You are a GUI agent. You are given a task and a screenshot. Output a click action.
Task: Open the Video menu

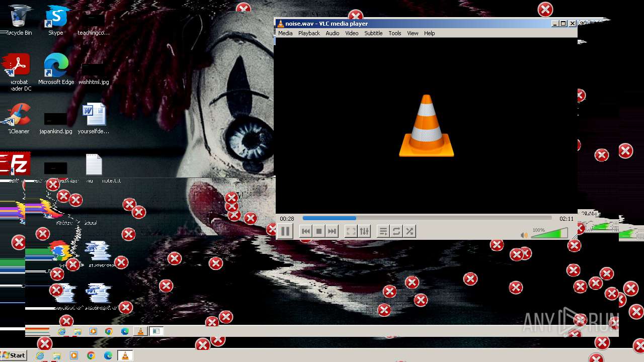pos(352,33)
